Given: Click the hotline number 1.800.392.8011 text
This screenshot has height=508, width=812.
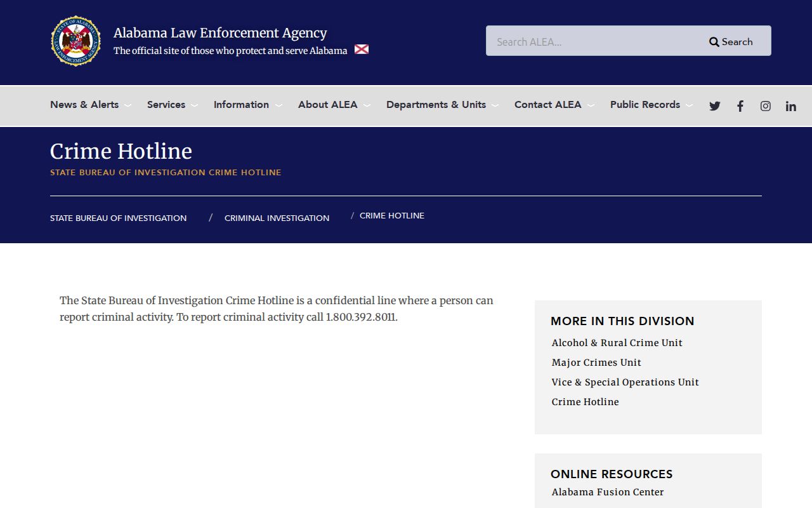Looking at the screenshot, I should click(361, 317).
